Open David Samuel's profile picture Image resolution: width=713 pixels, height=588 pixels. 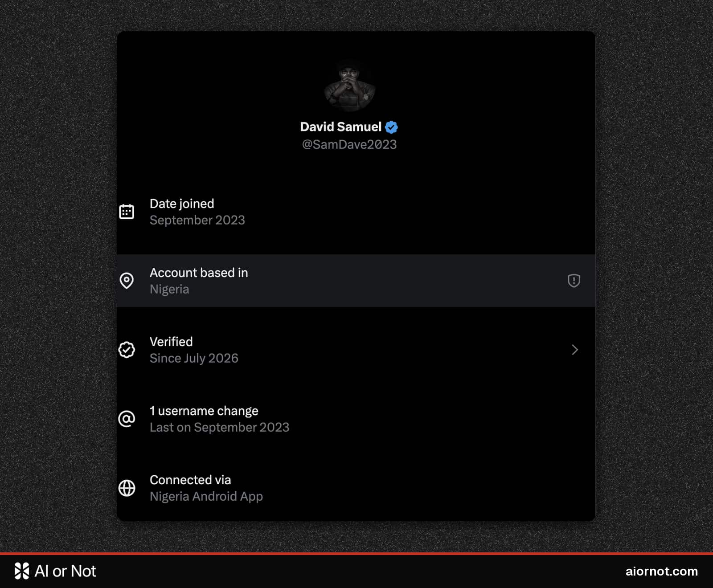pos(349,86)
